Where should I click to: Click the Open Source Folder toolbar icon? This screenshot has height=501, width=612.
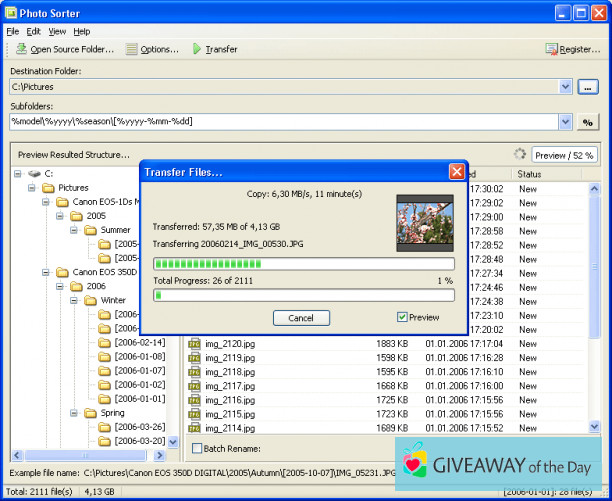[x=19, y=49]
